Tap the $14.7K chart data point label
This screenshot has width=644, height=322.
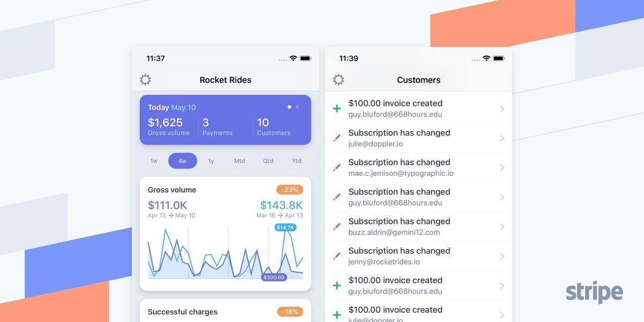[x=284, y=228]
